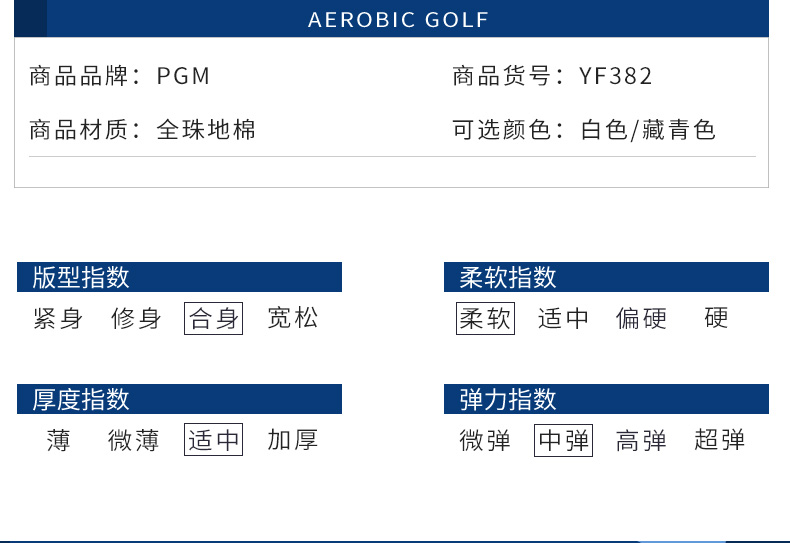The height and width of the screenshot is (543, 790).
Task: Select the 高弹 elasticity option
Action: 642,440
